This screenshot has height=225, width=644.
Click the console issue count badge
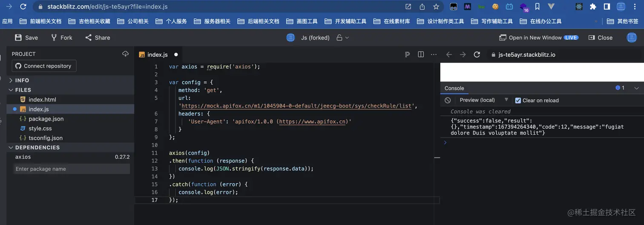(620, 88)
